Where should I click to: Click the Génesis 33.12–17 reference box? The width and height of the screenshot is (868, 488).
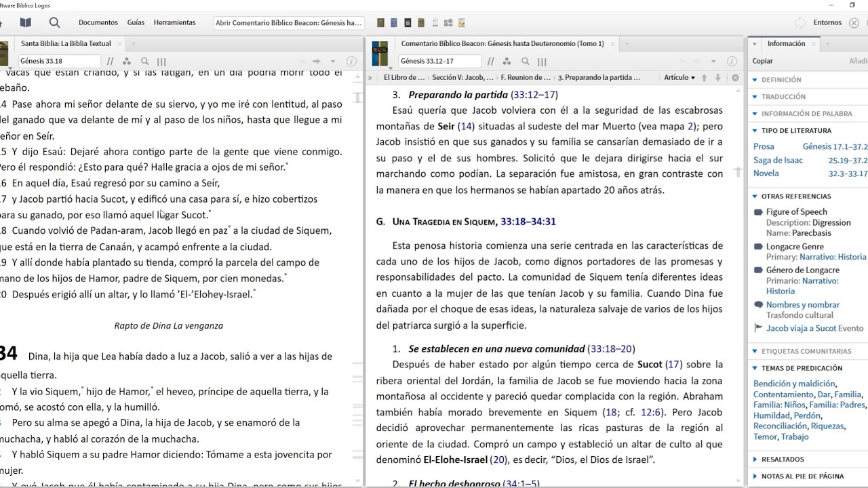pos(439,61)
